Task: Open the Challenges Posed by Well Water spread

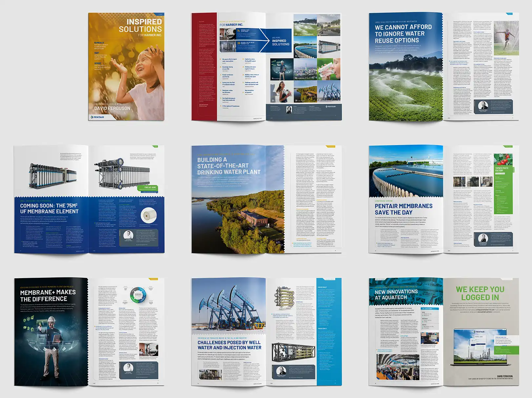Action: (x=266, y=332)
